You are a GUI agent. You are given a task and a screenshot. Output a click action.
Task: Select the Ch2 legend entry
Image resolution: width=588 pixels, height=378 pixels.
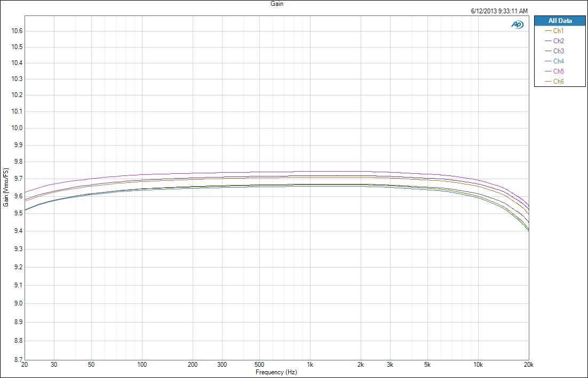554,41
